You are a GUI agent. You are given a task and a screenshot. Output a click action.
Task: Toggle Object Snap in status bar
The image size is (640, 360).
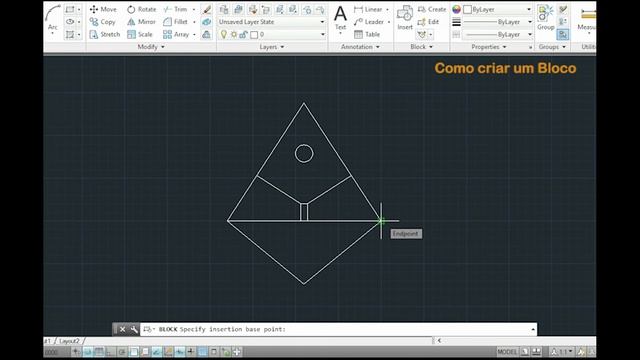click(133, 351)
